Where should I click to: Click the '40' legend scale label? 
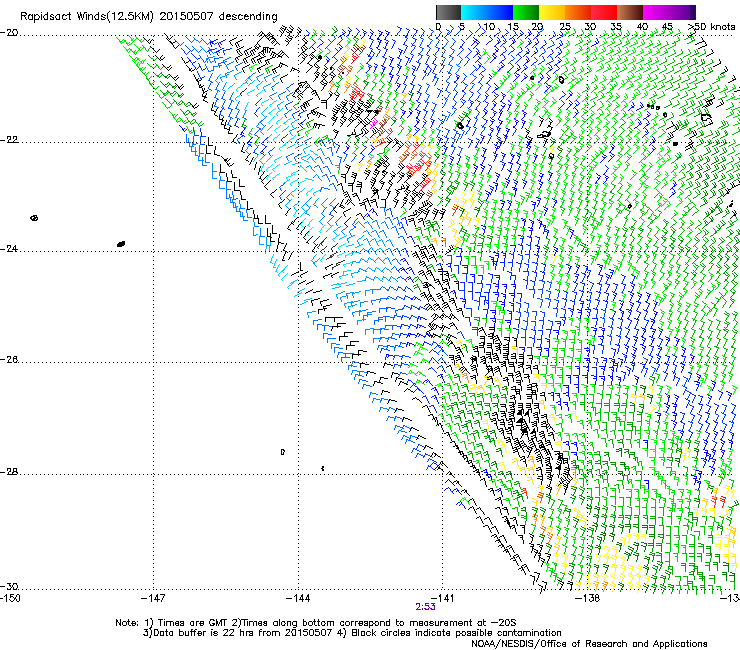point(642,27)
